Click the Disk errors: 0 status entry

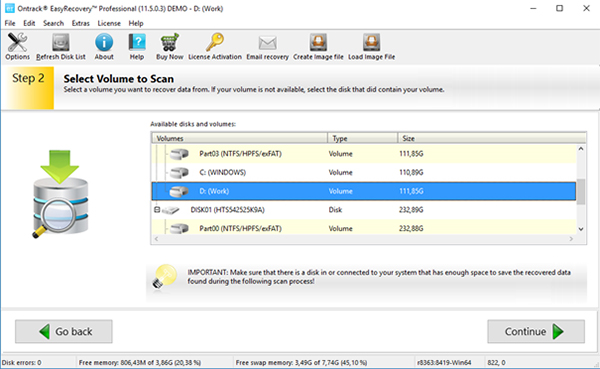coord(22,362)
